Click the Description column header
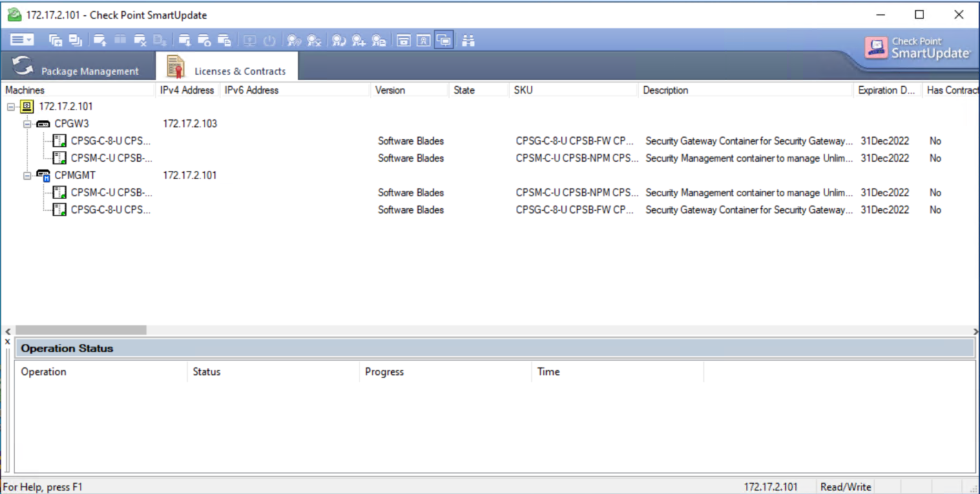Viewport: 980px width, 494px height. point(746,90)
